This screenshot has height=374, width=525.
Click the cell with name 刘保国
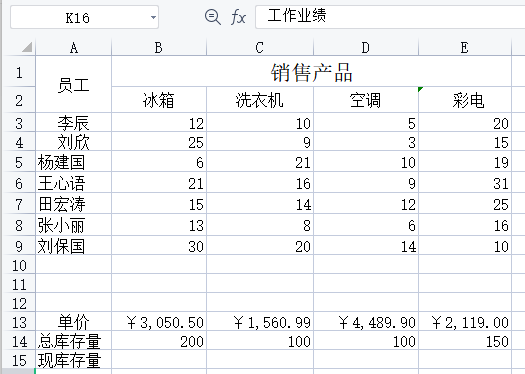tap(74, 245)
